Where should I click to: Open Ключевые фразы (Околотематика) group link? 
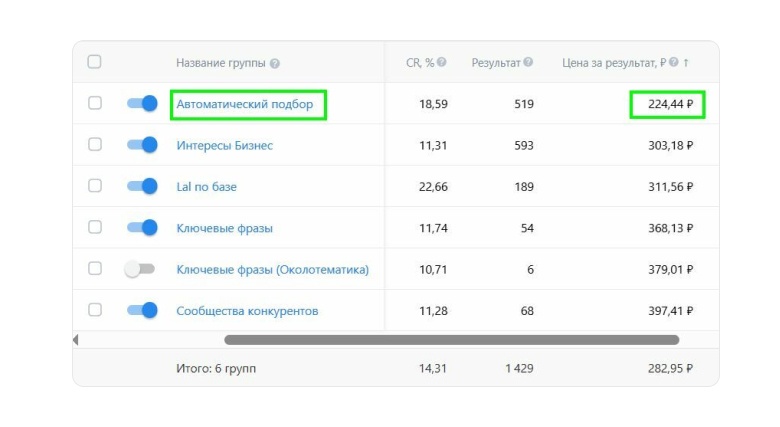[x=273, y=270]
